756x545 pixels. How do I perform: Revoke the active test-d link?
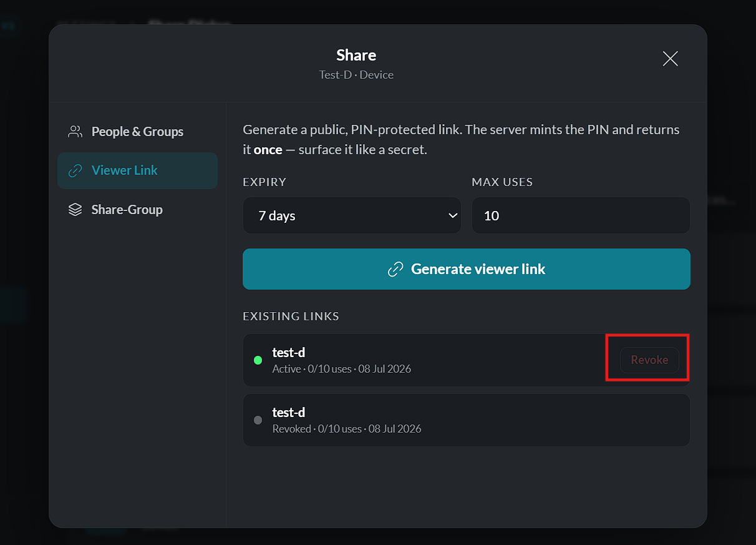649,360
